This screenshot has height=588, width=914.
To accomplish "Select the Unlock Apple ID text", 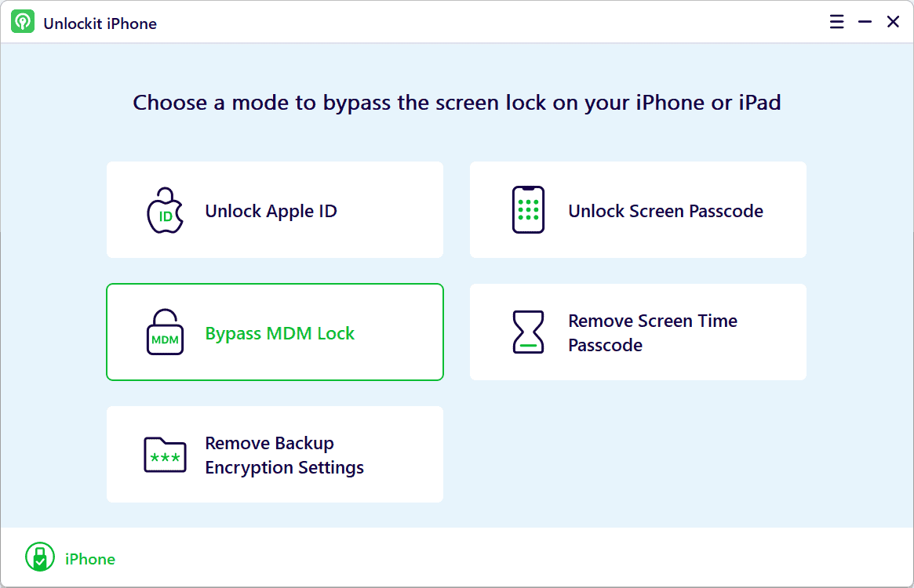I will 271,211.
